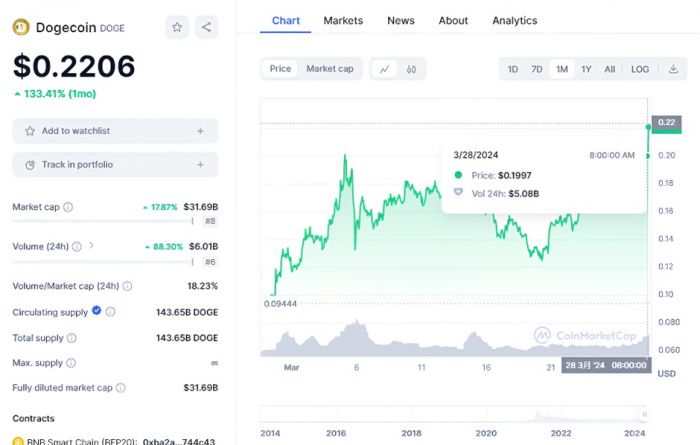This screenshot has width=700, height=445.
Task: Click Track in portfolio button
Action: tap(115, 164)
